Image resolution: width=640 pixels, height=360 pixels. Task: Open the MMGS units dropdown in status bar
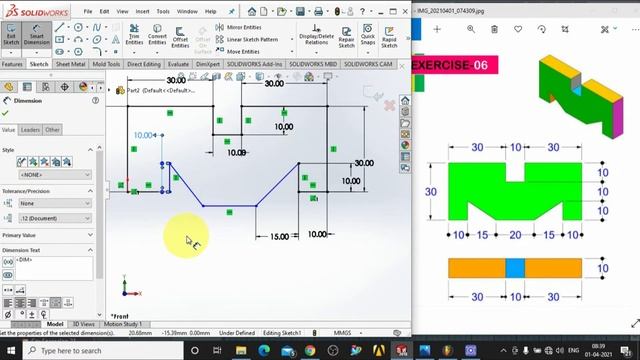[x=361, y=333]
